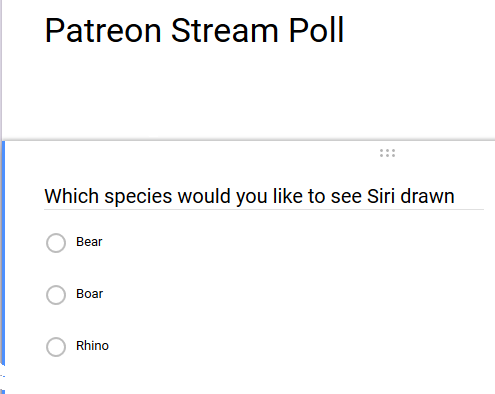Click empty space right of Rhino option
Screen dimensions: 495x394
pos(300,346)
